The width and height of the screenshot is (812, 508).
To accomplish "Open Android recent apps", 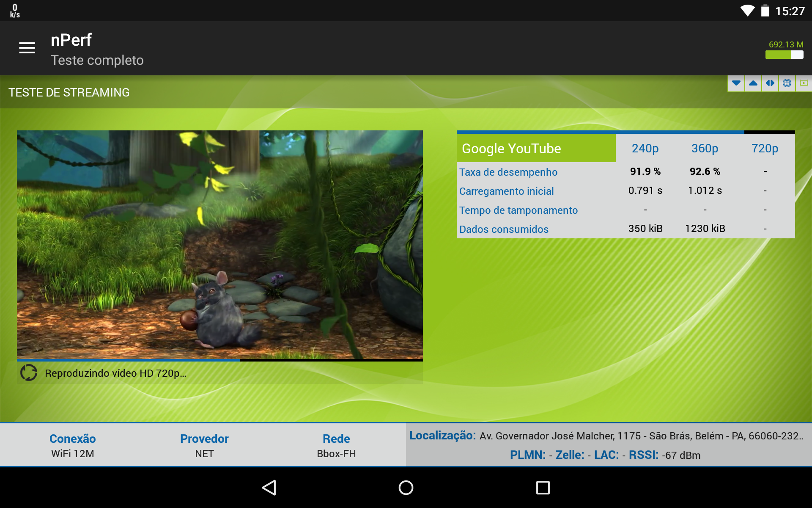I will pyautogui.click(x=543, y=488).
